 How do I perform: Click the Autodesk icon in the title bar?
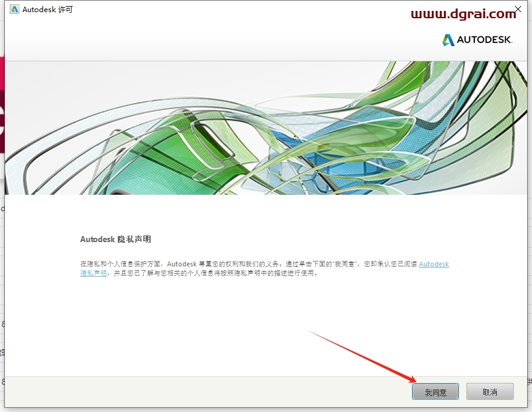click(x=14, y=9)
